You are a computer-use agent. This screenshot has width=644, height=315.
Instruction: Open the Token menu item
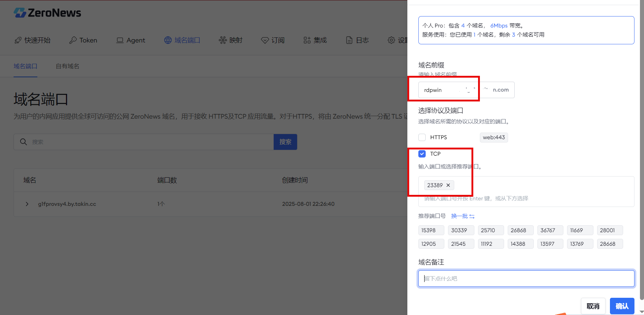83,40
